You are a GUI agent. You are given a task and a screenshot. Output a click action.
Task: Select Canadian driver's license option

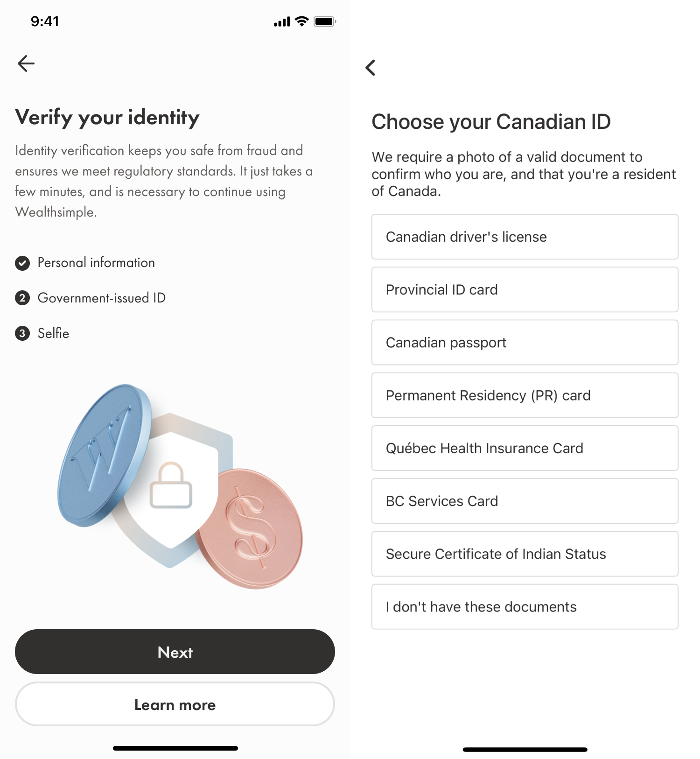coord(525,237)
